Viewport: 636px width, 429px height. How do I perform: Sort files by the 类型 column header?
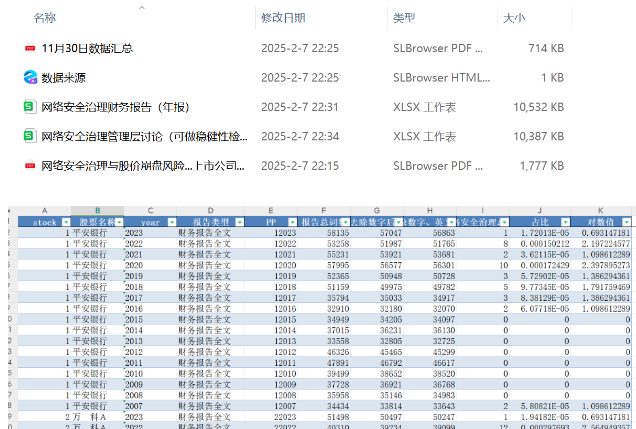[404, 18]
